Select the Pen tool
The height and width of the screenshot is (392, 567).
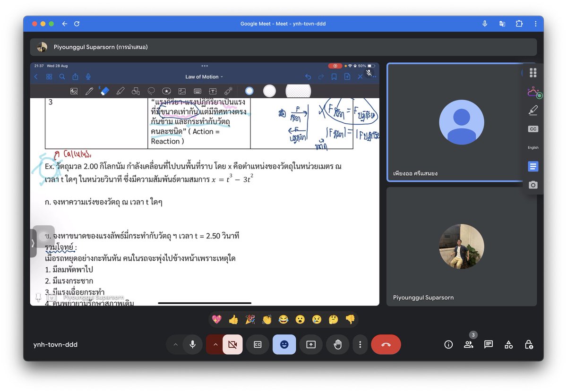click(x=89, y=91)
